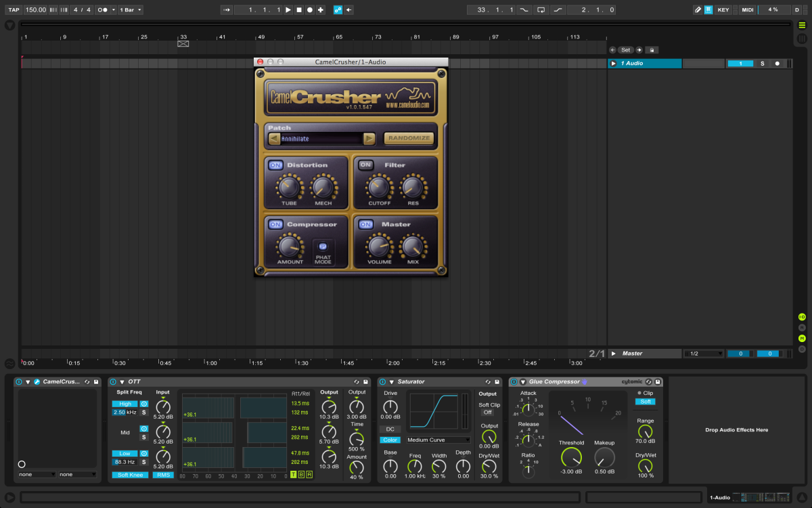Screen dimensions: 812x508
Task: Solo the OTT High band
Action: [x=143, y=412]
